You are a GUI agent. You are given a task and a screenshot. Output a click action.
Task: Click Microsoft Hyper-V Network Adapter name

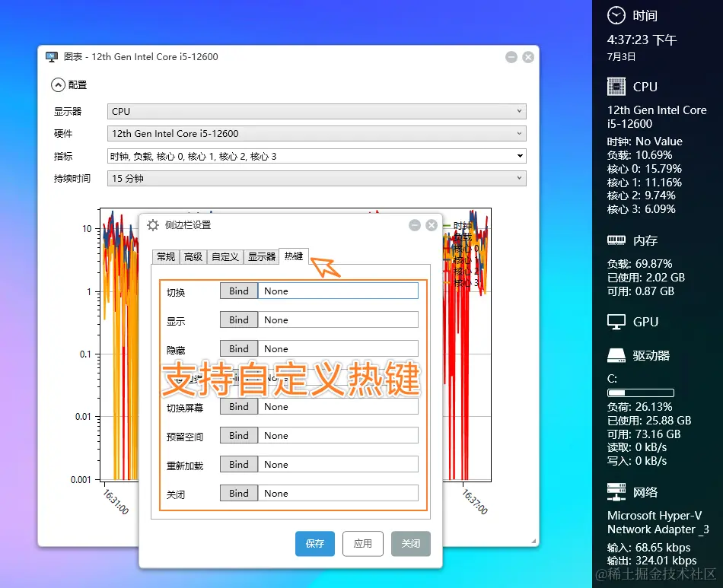(x=658, y=523)
